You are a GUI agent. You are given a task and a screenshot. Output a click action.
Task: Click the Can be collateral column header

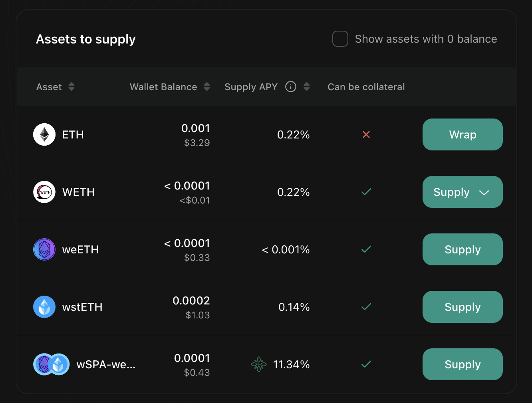click(x=366, y=87)
